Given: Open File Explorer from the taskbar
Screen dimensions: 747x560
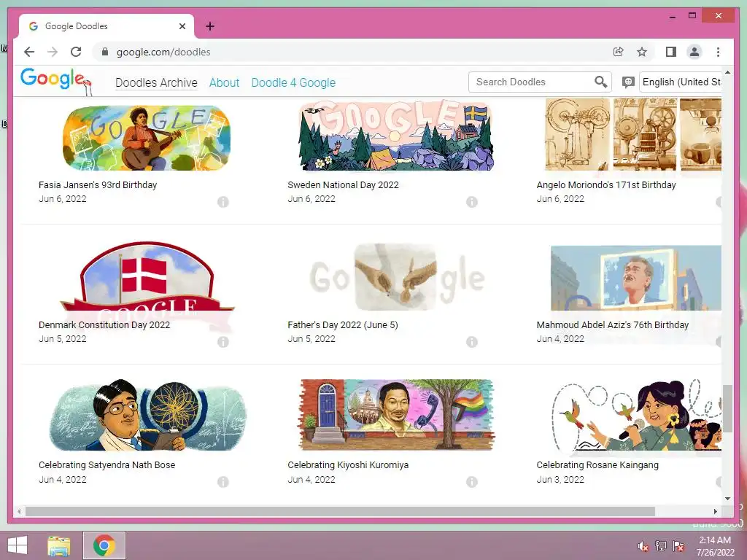Looking at the screenshot, I should coord(59,545).
